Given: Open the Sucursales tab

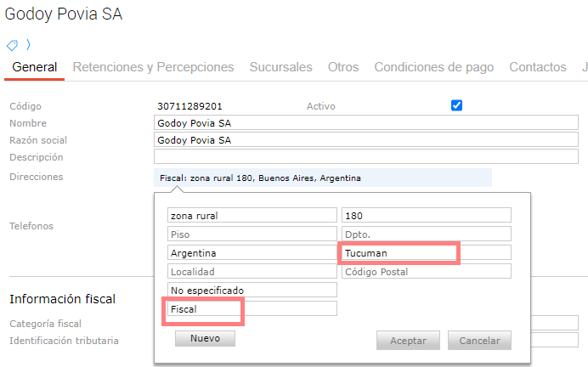Looking at the screenshot, I should [280, 67].
